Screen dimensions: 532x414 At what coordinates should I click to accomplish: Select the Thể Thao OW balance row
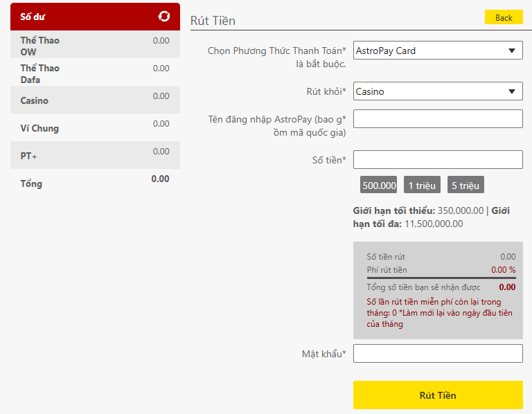(95, 45)
